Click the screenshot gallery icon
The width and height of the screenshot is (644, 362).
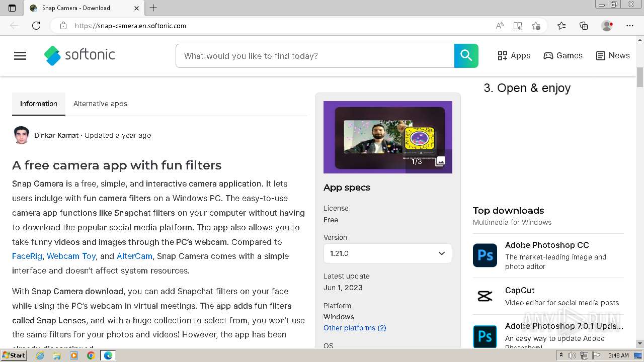point(440,161)
